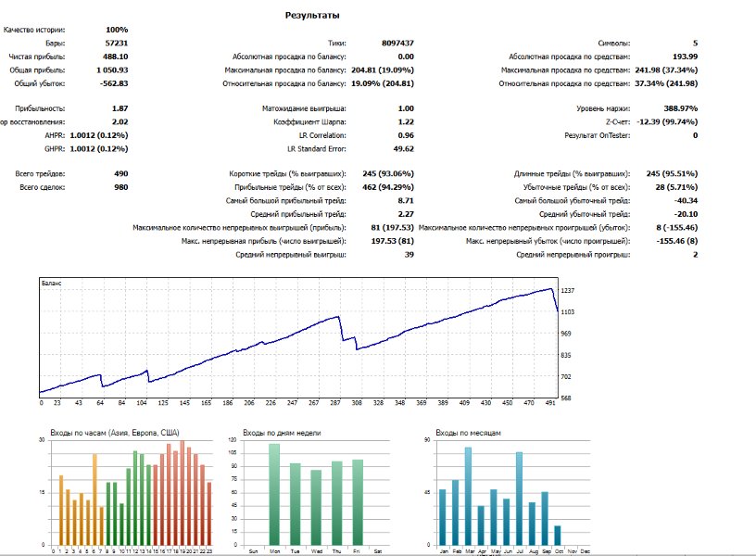
Task: Click the Wed bar in weekday chart
Action: pos(316,507)
